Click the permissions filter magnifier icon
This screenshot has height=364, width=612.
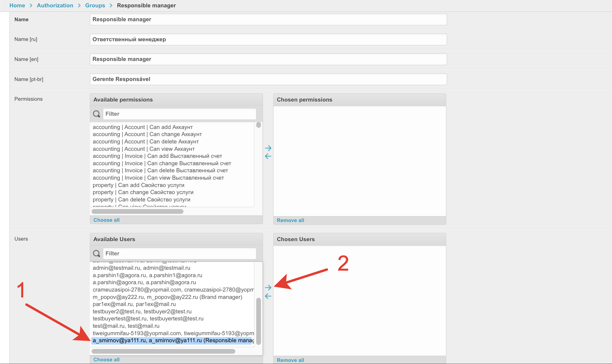[97, 114]
